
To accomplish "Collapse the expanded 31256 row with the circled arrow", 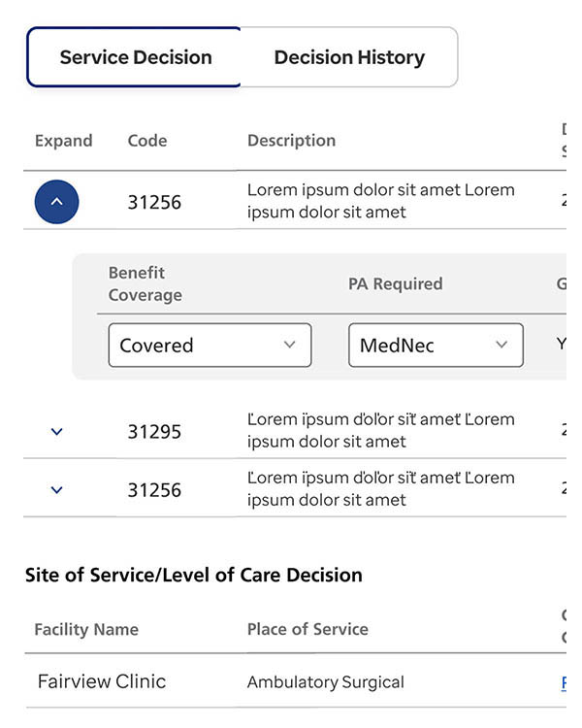I will (x=56, y=202).
